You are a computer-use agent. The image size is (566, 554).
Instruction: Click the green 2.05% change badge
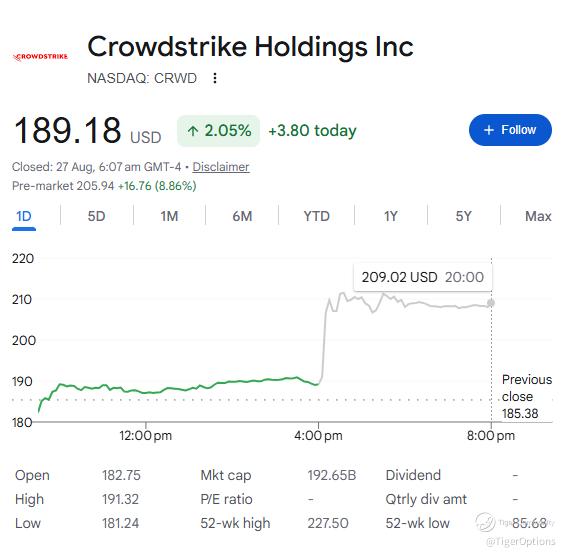coord(218,131)
